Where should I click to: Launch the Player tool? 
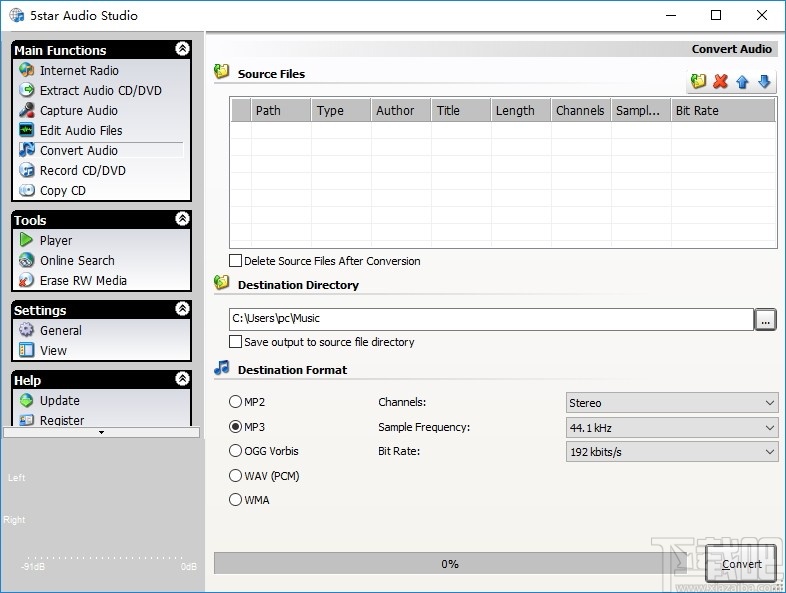point(56,241)
